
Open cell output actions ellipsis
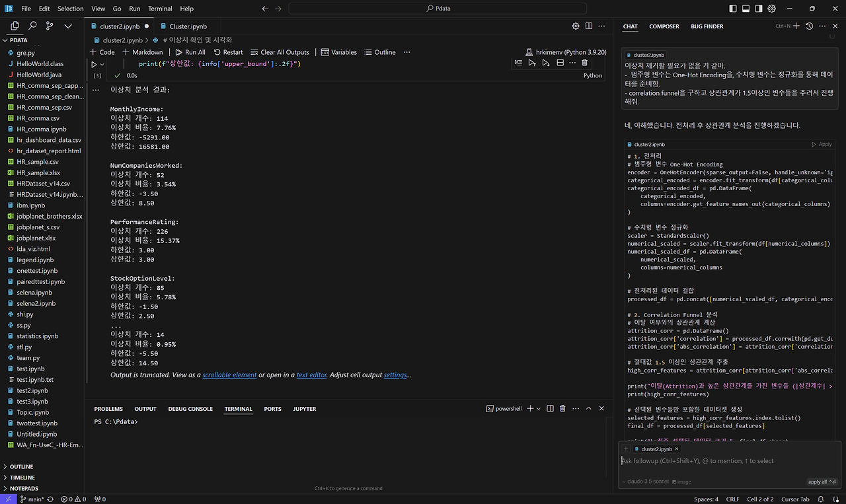tap(96, 89)
